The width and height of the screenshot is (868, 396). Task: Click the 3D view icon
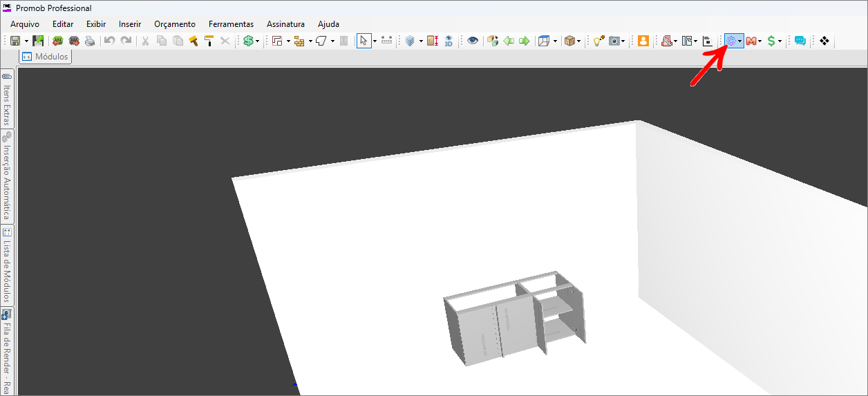click(449, 41)
